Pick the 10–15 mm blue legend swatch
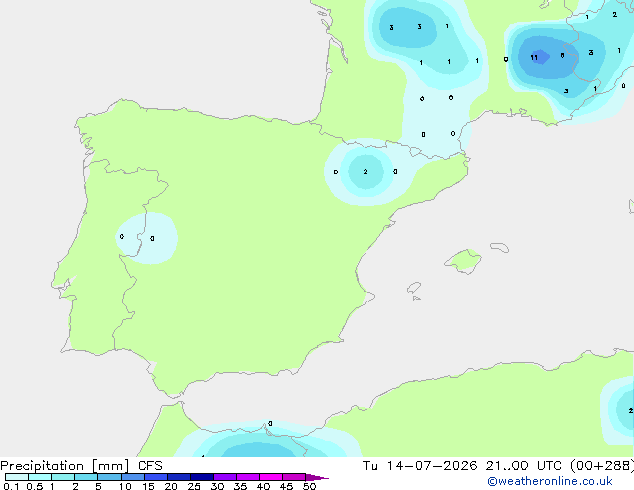634x490 pixels. click(132, 477)
